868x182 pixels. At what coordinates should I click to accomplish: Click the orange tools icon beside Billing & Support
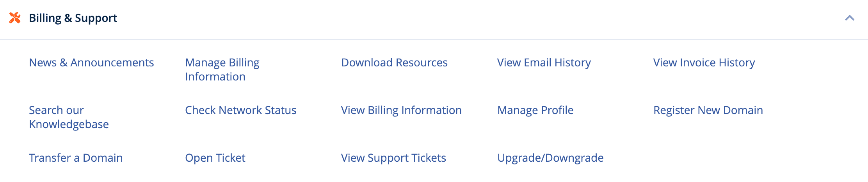pos(15,18)
